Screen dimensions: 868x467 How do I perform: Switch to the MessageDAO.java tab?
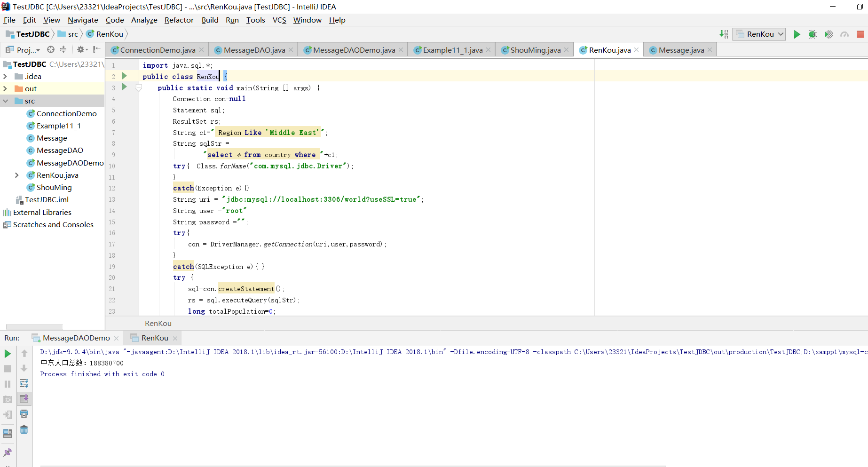click(x=254, y=50)
